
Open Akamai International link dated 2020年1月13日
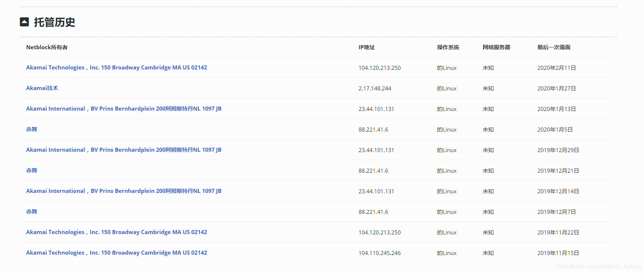pyautogui.click(x=124, y=109)
